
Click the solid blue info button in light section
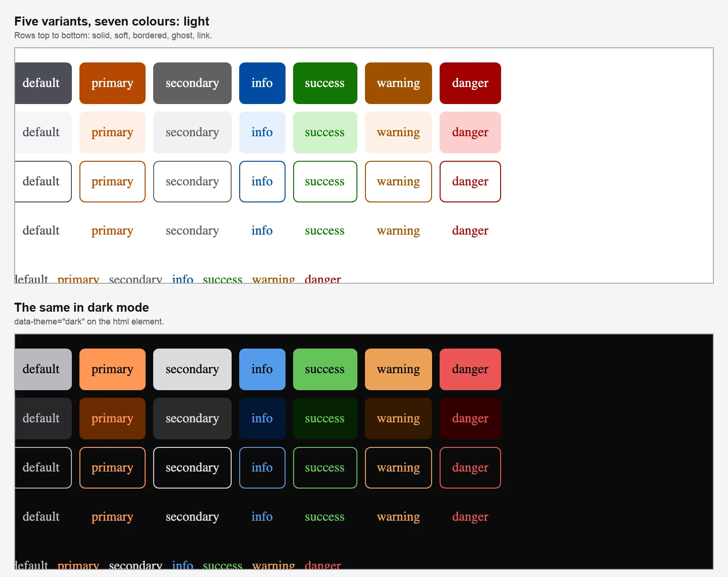pyautogui.click(x=262, y=83)
